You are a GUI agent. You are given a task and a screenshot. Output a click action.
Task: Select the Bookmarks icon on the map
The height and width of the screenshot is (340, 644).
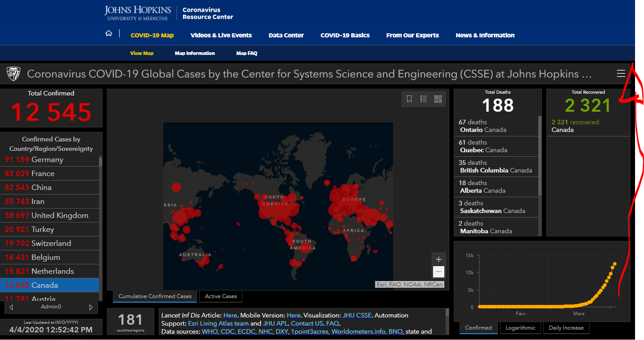409,99
